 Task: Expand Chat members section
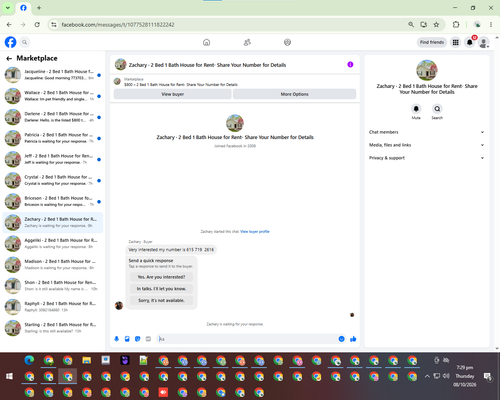[427, 132]
